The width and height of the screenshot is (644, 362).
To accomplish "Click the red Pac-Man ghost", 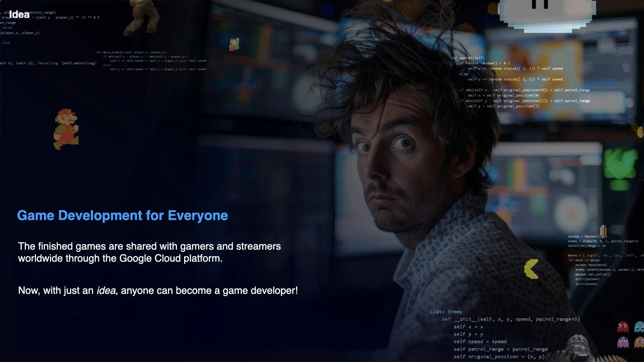I will coord(623,327).
